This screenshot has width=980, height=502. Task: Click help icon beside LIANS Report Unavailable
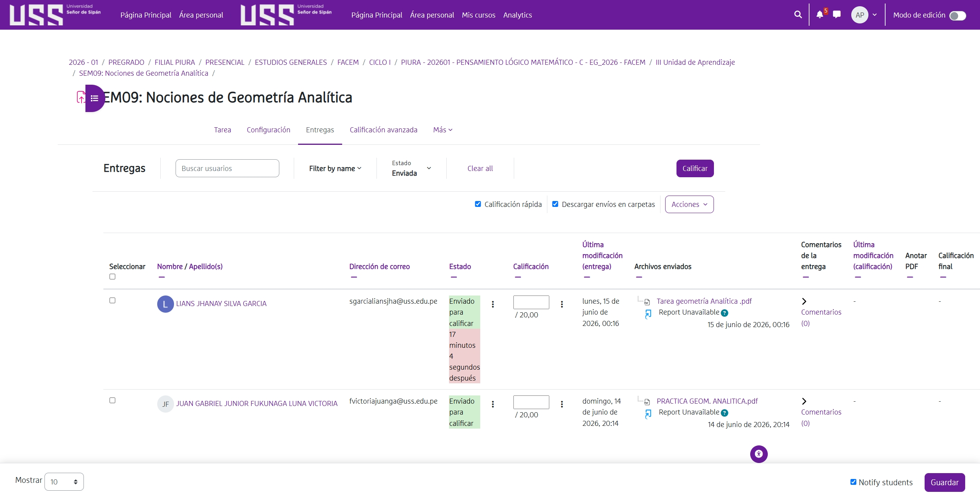[x=724, y=313]
